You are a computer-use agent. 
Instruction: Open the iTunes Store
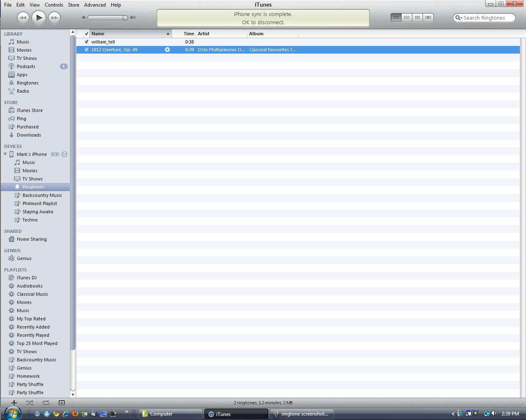click(30, 110)
